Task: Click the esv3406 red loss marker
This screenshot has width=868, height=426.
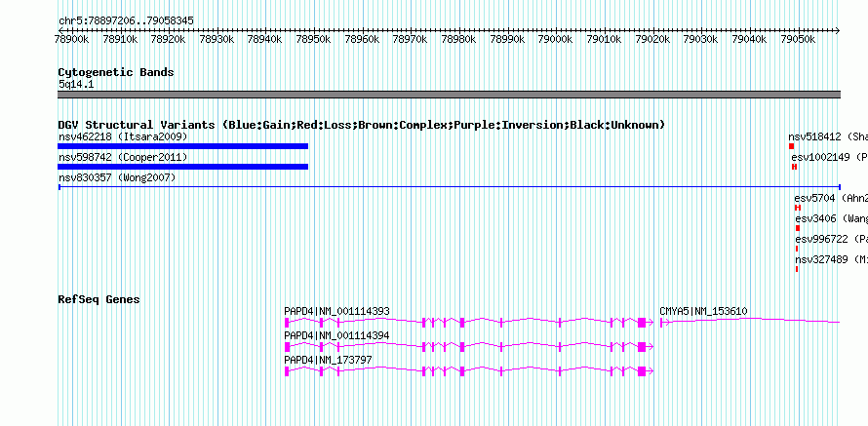Action: (x=798, y=228)
